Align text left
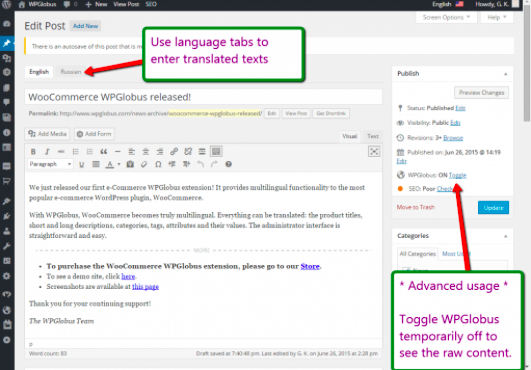531x370 pixels. [x=132, y=152]
